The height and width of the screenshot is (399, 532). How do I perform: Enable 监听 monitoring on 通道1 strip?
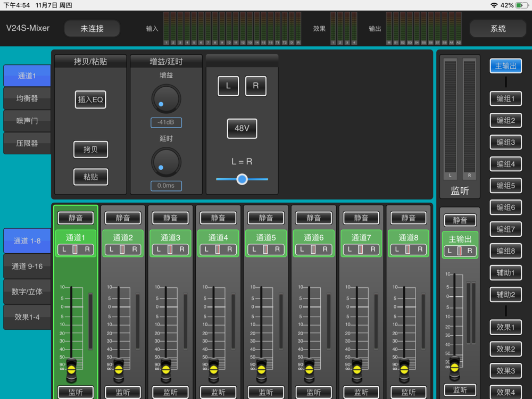[x=76, y=392]
